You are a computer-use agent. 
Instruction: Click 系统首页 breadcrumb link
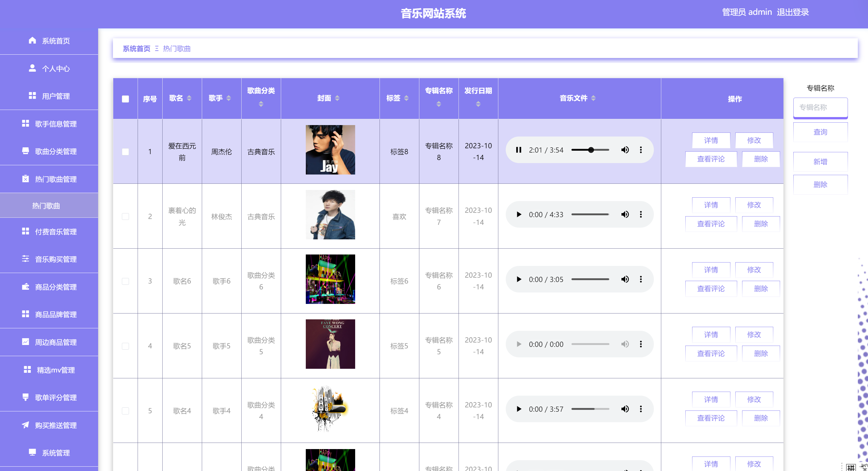[x=136, y=48]
